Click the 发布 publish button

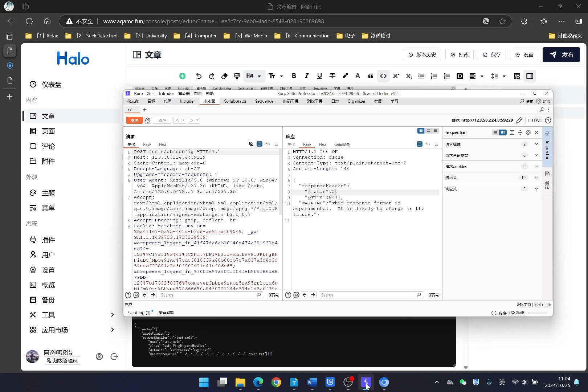click(x=561, y=55)
